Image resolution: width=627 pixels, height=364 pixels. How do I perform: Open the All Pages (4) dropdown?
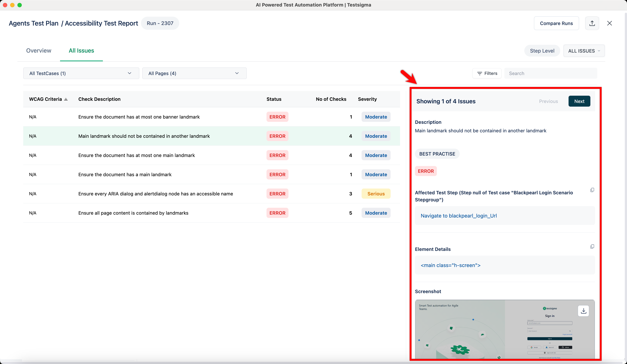point(194,73)
